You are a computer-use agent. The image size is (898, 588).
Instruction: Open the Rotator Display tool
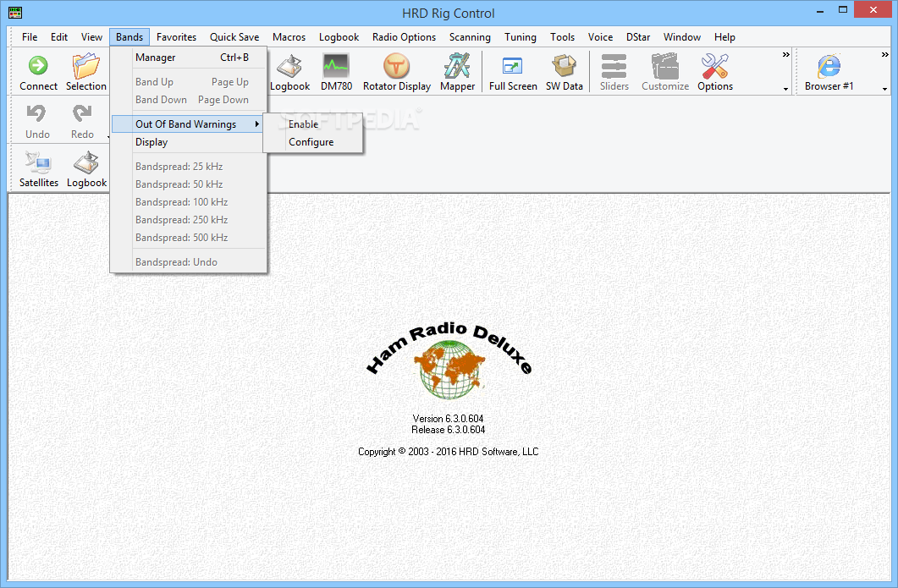[x=396, y=66]
